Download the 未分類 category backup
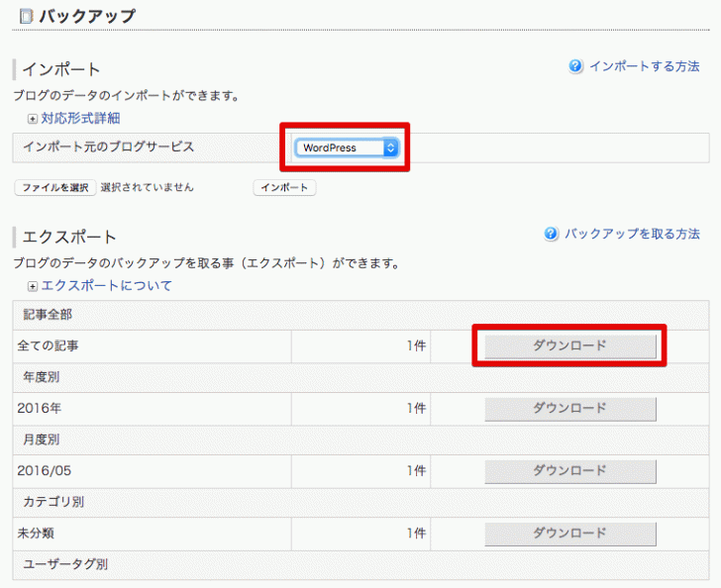This screenshot has width=721, height=588. (569, 533)
